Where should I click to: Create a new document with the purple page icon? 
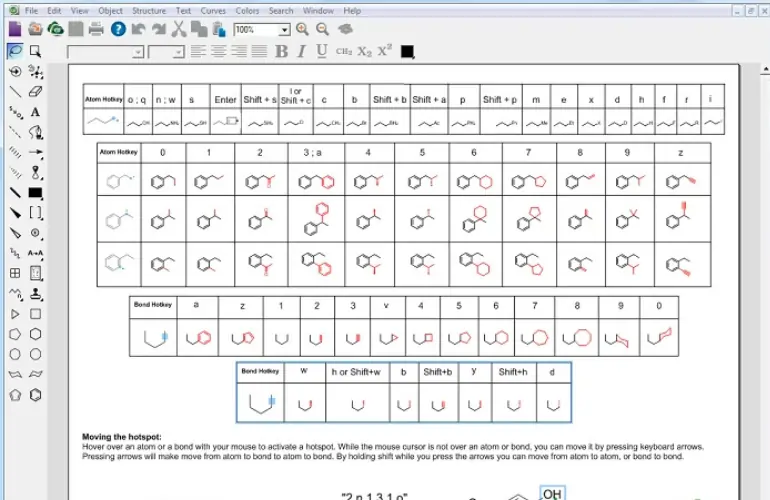coord(15,29)
